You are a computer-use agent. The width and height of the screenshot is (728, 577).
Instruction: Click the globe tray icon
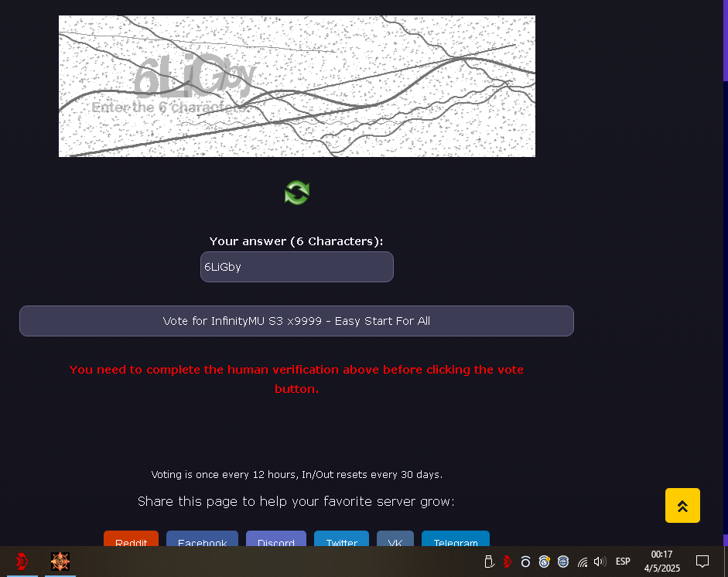[x=563, y=562]
